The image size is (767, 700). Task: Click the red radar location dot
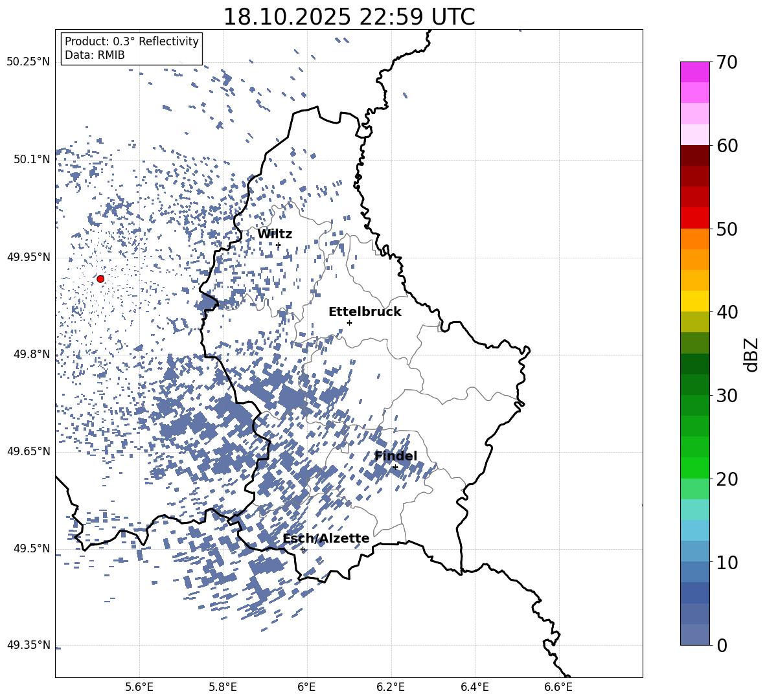pos(100,278)
